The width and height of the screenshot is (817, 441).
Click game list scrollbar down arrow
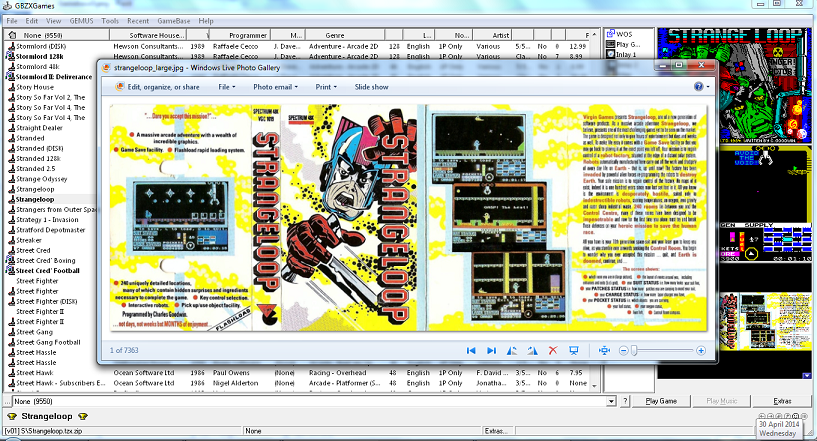pyautogui.click(x=594, y=386)
